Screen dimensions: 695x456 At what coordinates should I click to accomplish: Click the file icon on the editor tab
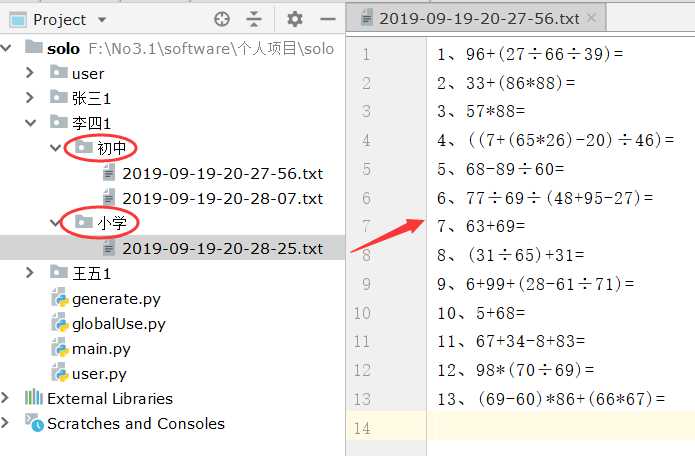tap(367, 18)
